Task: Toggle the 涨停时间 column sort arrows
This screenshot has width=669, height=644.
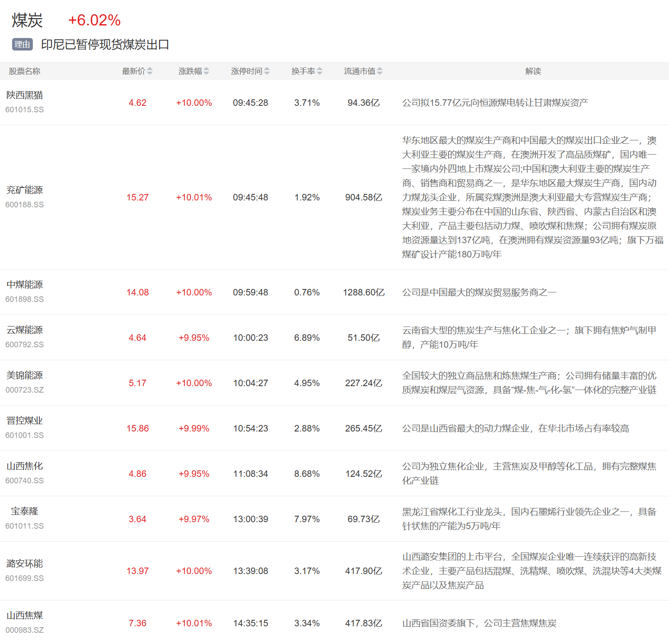Action: click(267, 71)
